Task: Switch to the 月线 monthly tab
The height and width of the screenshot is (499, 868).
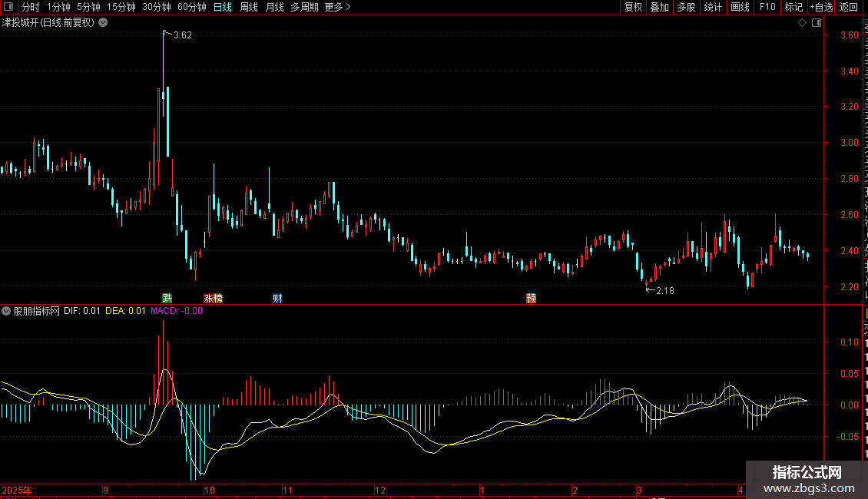Action: point(274,7)
